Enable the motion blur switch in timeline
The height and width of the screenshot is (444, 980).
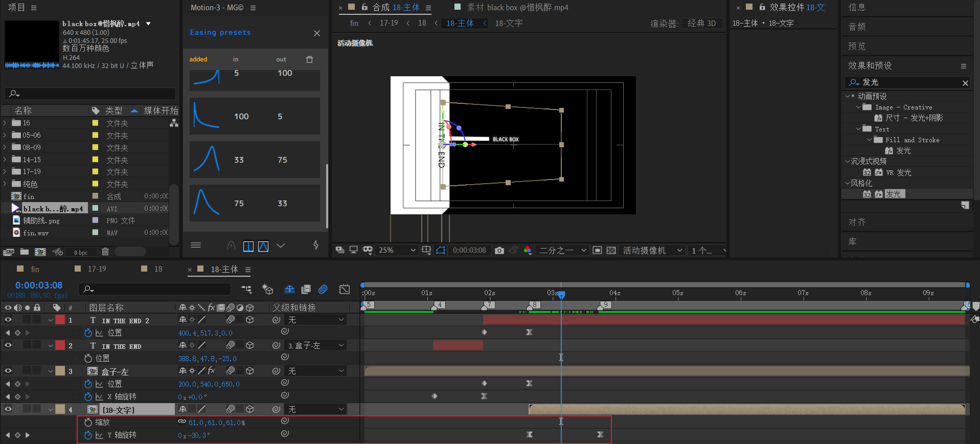[x=323, y=290]
